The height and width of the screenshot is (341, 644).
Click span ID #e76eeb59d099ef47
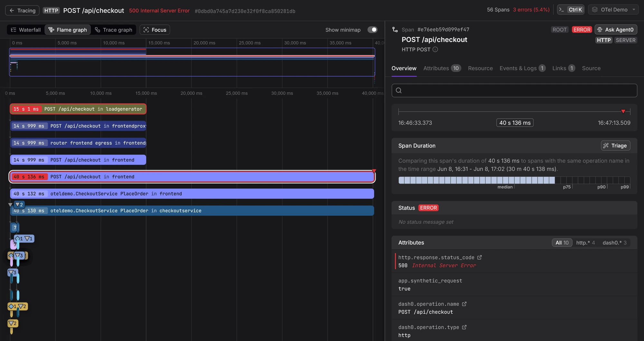click(443, 30)
